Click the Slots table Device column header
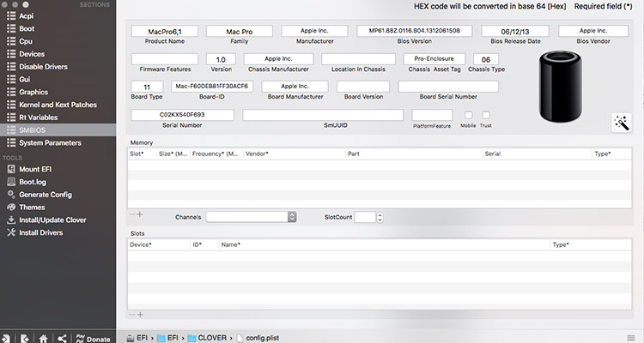Screen dimensions: 644x343 [160, 244]
